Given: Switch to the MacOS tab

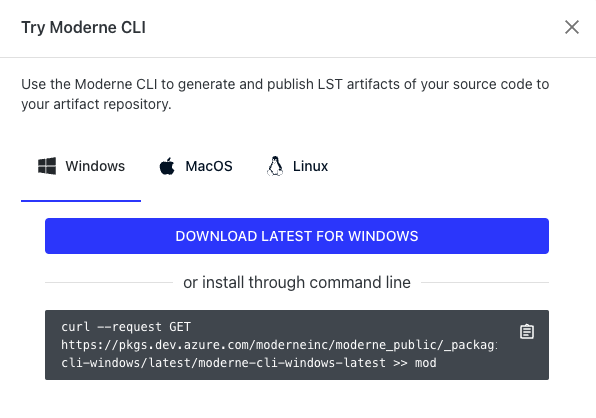Looking at the screenshot, I should click(195, 166).
